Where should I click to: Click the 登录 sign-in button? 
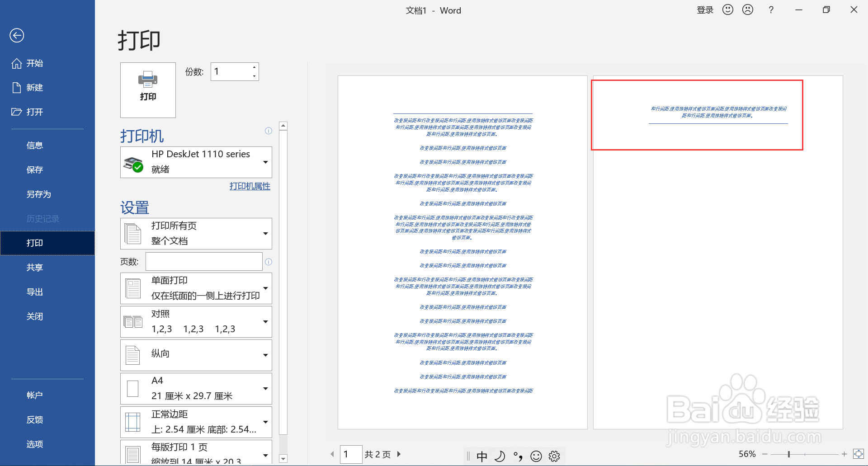coord(705,10)
